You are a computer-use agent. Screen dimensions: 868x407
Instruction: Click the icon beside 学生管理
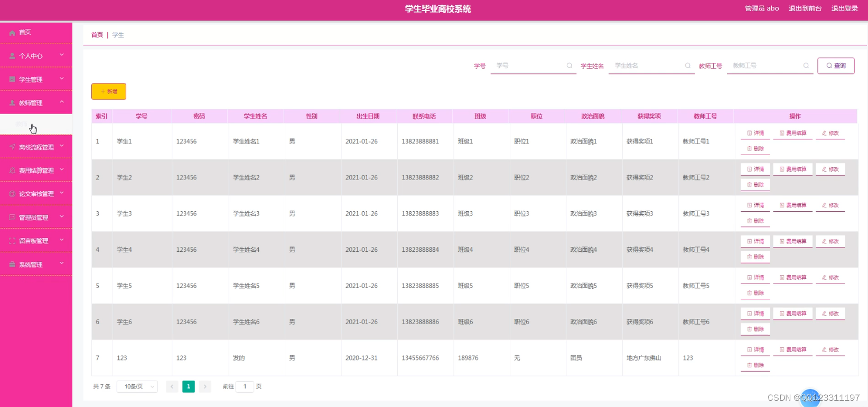coord(12,79)
